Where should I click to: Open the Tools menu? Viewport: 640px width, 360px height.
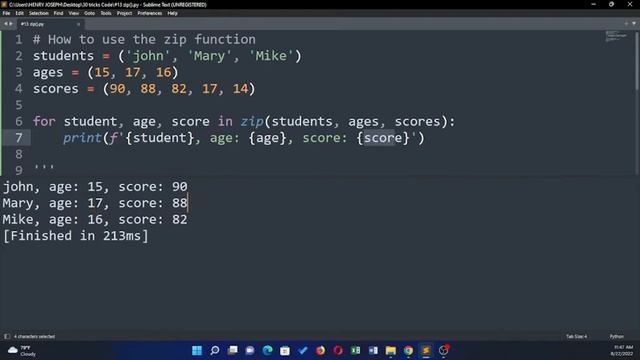(x=106, y=13)
